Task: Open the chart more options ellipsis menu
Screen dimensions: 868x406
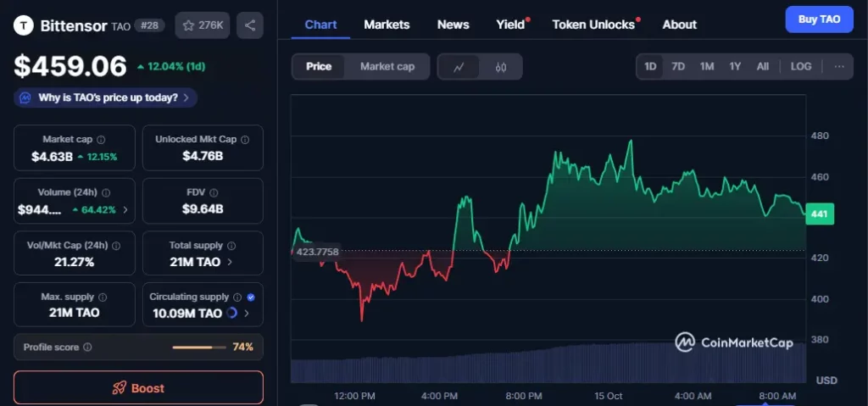Action: 838,66
